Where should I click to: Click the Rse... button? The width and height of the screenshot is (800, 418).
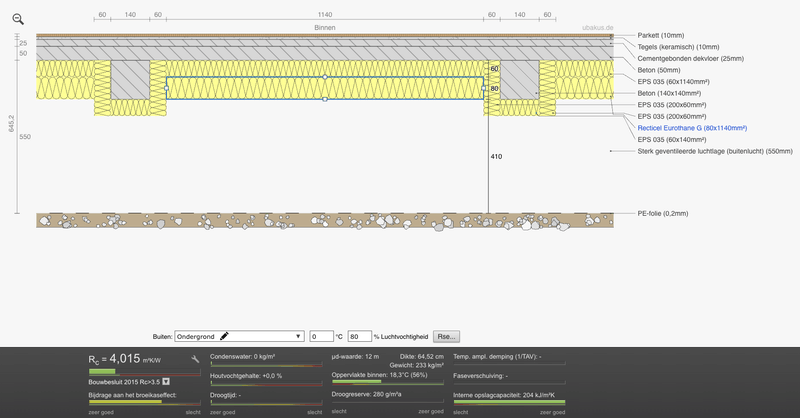point(445,337)
